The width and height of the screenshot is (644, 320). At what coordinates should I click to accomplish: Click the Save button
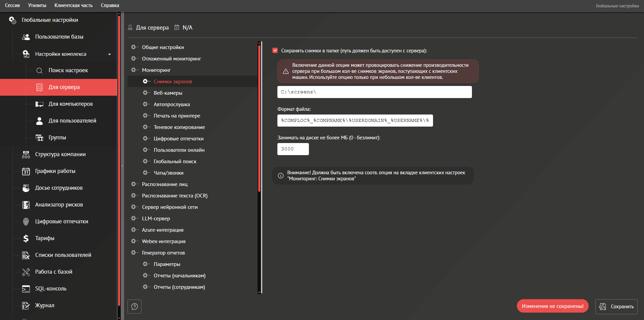tap(616, 307)
